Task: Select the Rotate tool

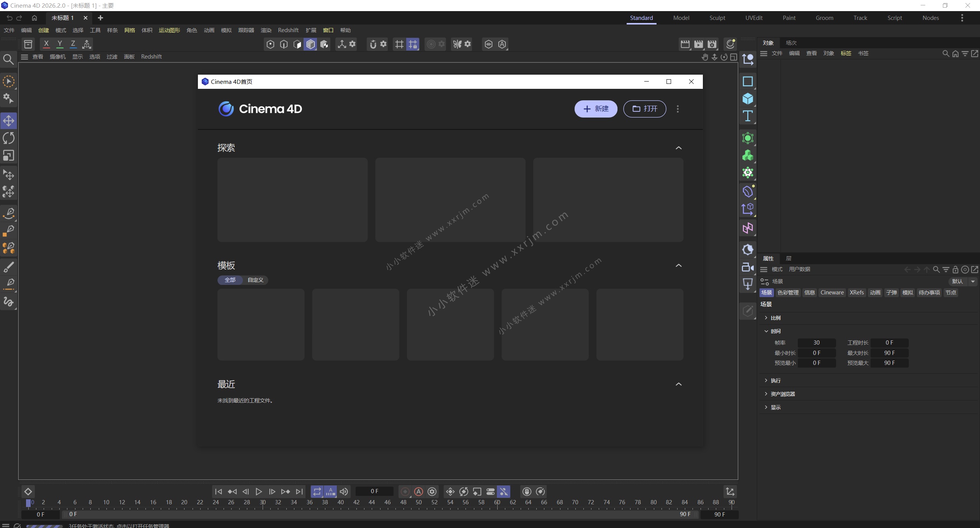Action: (8, 138)
